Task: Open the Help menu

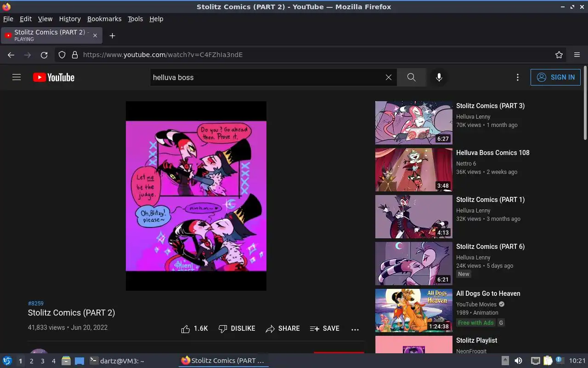Action: point(156,19)
